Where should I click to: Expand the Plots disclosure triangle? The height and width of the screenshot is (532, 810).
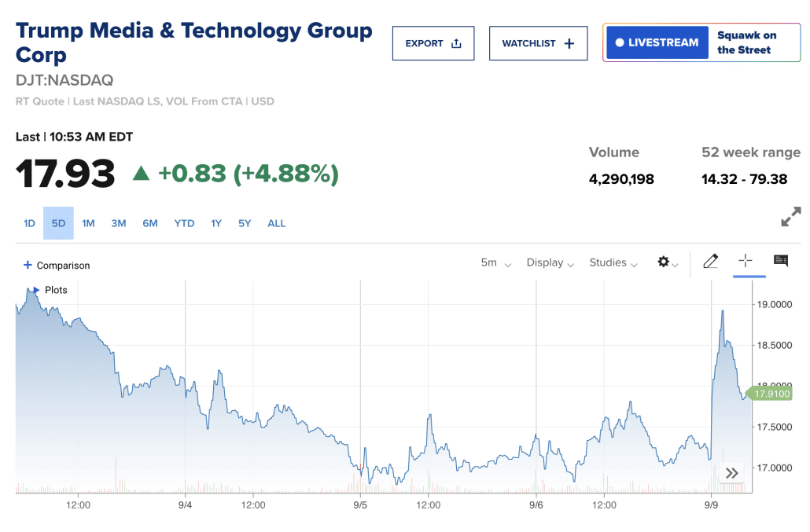pos(36,290)
